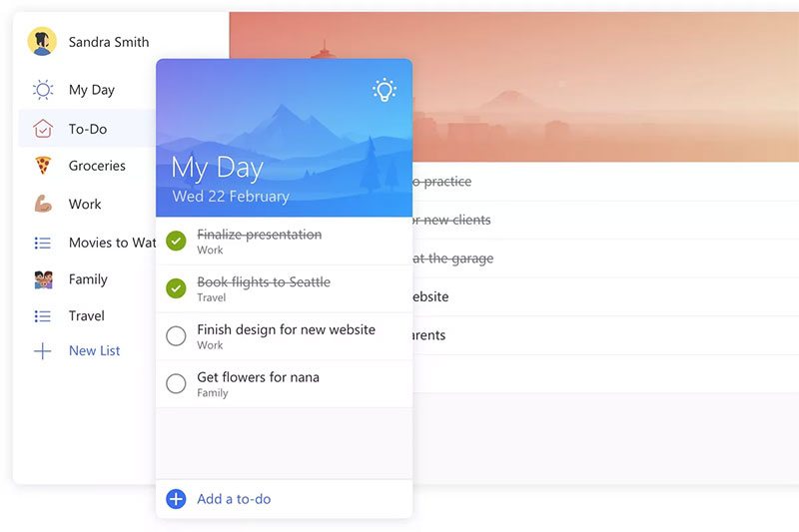Click the My Day sun icon
This screenshot has height=532, width=799.
point(43,90)
